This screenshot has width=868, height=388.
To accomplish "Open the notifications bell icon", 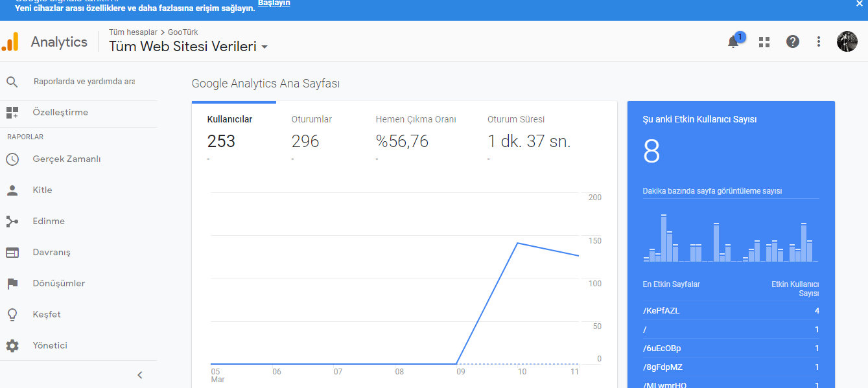I will coord(733,42).
